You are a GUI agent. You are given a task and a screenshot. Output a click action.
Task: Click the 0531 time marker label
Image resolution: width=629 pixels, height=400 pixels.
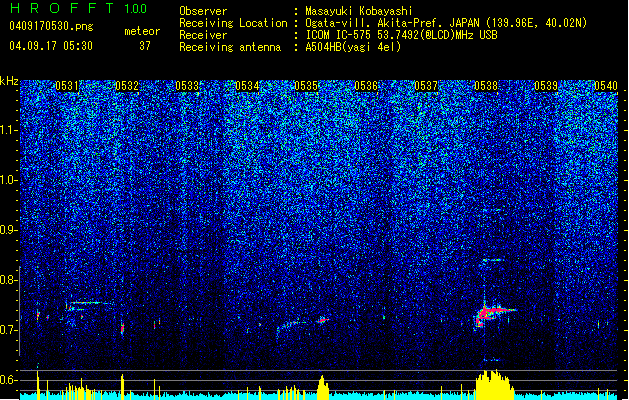click(67, 86)
